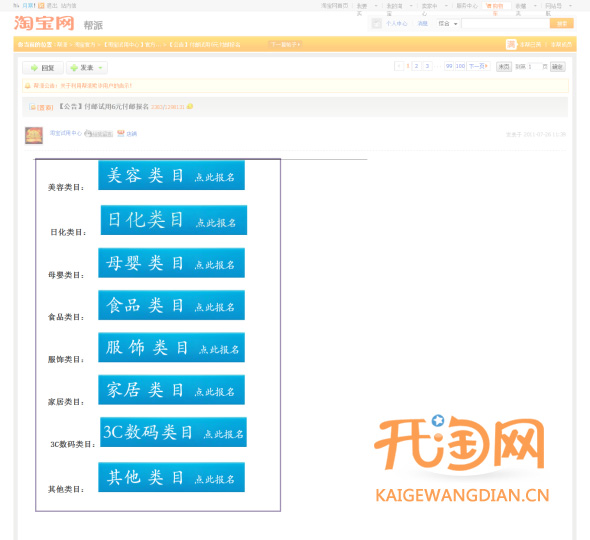Click the 淘宝官方 breadcrumb link
This screenshot has height=540, width=590.
[x=85, y=44]
